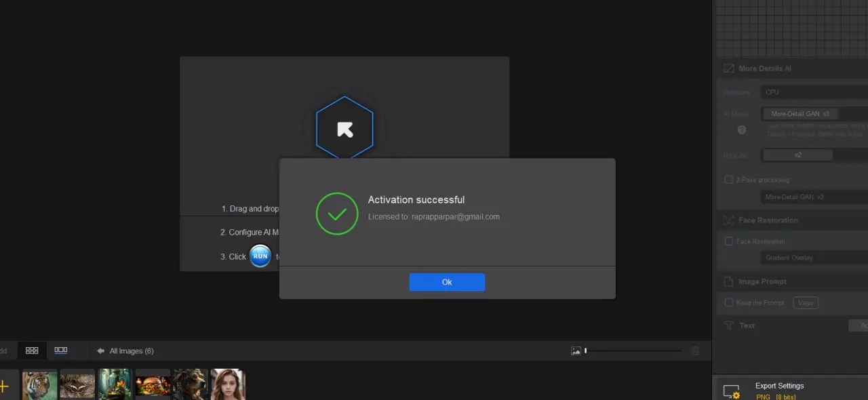
Task: Click PNG 8 bits export format text
Action: tap(776, 397)
